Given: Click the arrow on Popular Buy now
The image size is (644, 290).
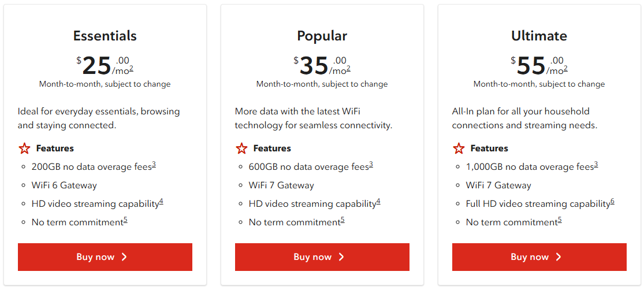Looking at the screenshot, I should [x=341, y=257].
